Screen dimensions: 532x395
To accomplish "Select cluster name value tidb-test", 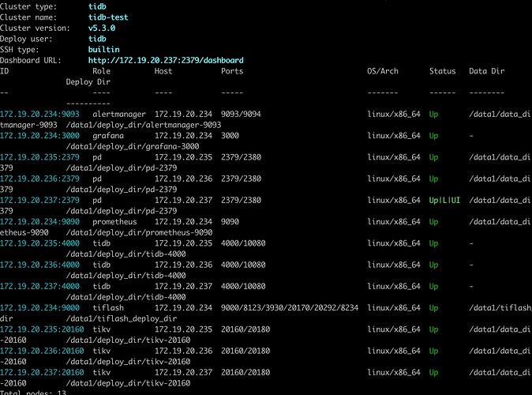I will [x=108, y=17].
